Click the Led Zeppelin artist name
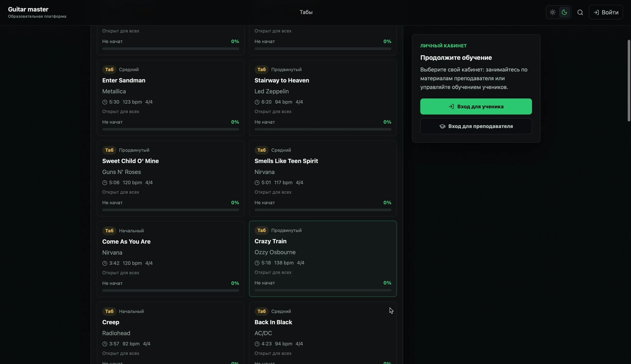This screenshot has width=631, height=364. (x=272, y=92)
